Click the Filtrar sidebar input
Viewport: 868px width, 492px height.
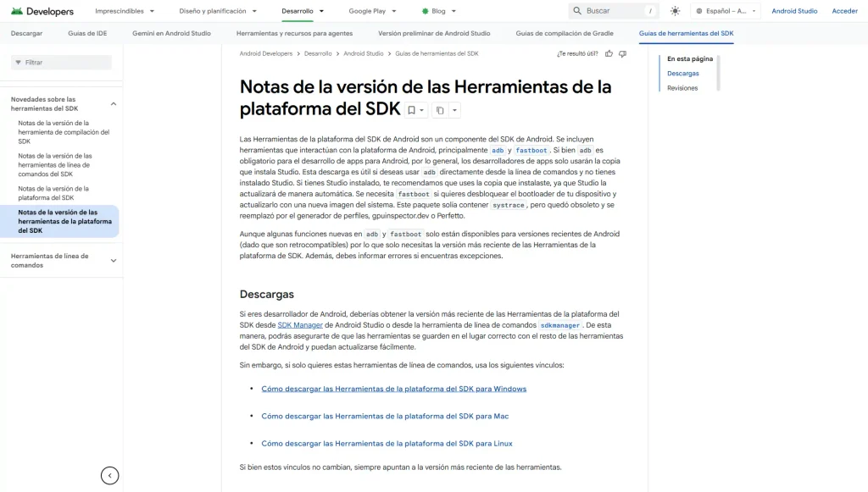61,63
